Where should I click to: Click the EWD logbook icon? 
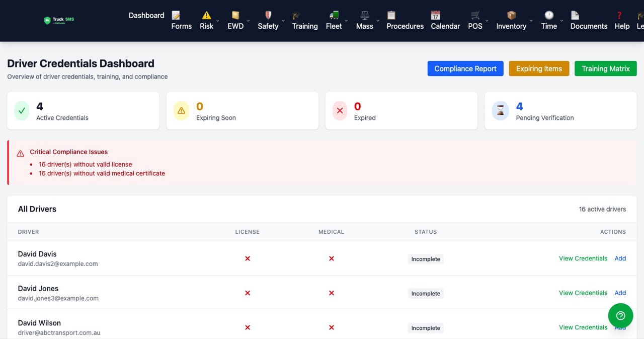click(x=235, y=15)
